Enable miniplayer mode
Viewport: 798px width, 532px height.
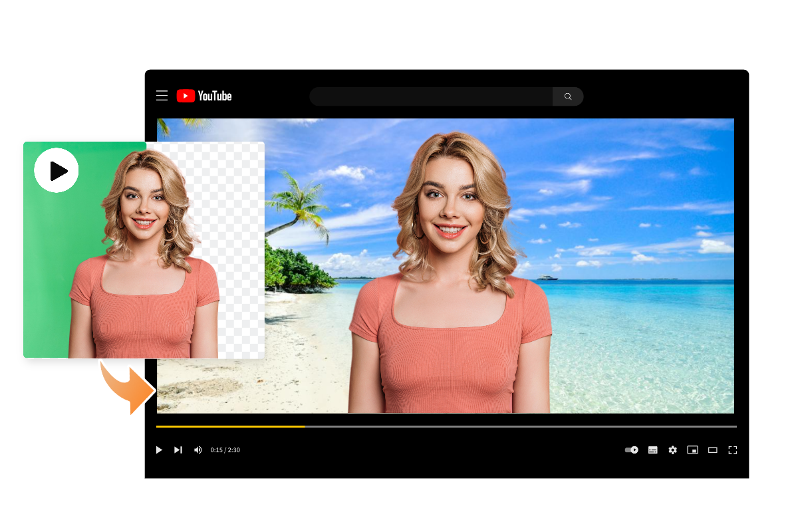coord(692,450)
